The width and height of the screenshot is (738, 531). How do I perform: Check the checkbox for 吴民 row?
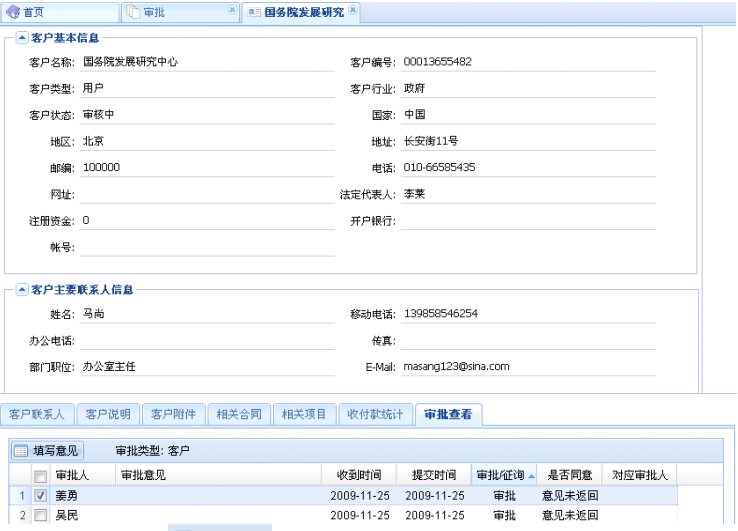(41, 515)
